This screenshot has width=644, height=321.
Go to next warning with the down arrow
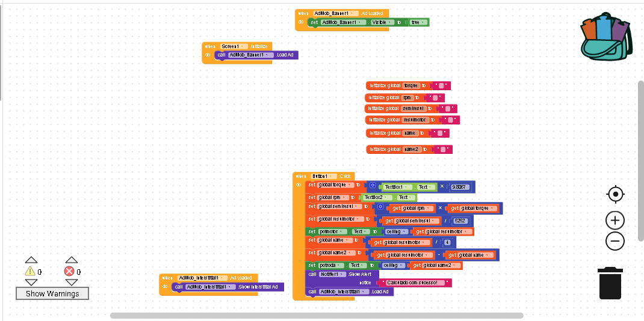pos(31,282)
